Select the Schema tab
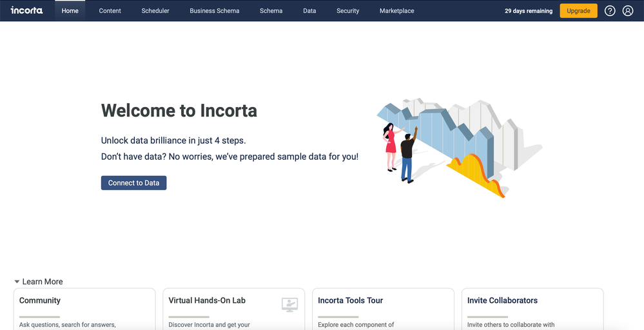Screen dimensions: 644x330 pos(271,11)
